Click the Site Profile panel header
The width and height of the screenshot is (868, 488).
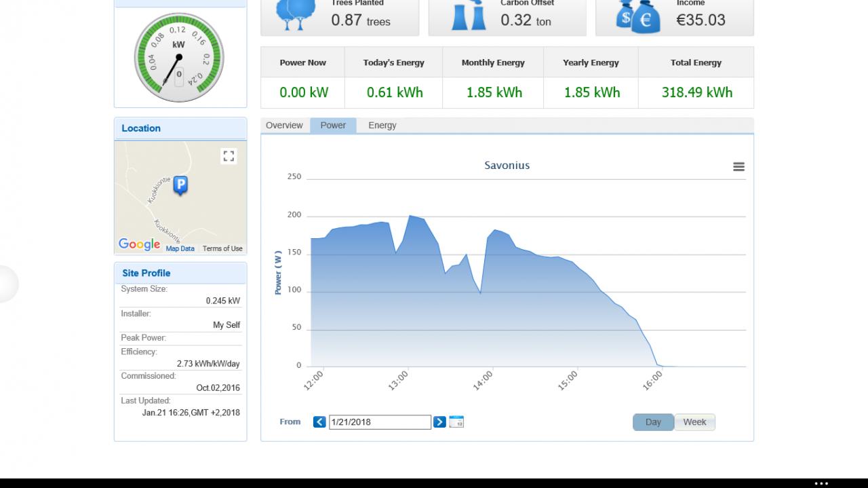[180, 273]
